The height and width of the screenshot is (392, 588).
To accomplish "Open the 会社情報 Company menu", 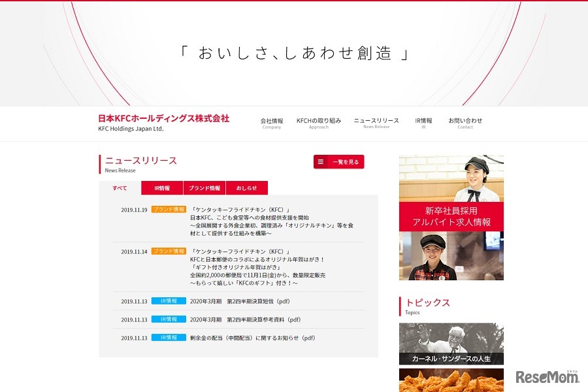I will [270, 123].
